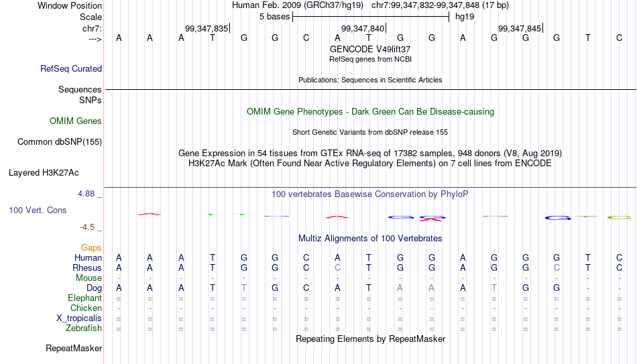The width and height of the screenshot is (637, 364).
Task: Click the RepeatMasker track label
Action: click(74, 348)
